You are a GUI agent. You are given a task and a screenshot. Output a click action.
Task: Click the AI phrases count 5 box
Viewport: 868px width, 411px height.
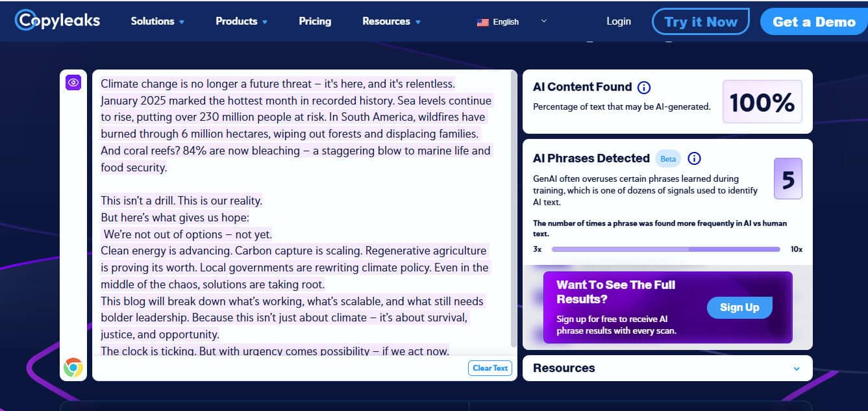coord(788,179)
